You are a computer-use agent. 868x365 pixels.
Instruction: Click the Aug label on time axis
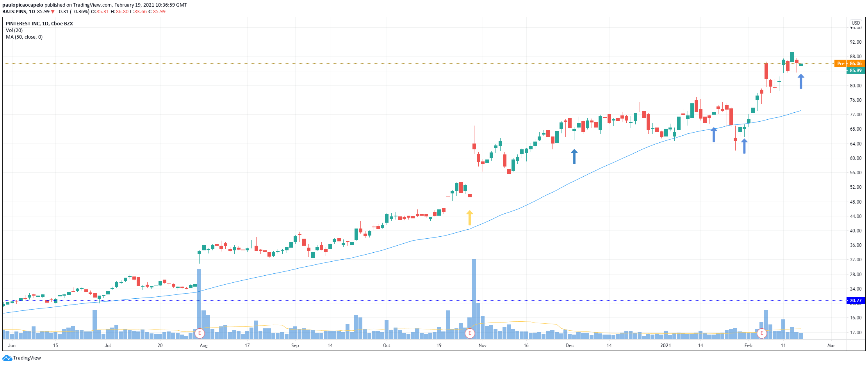[x=203, y=346]
